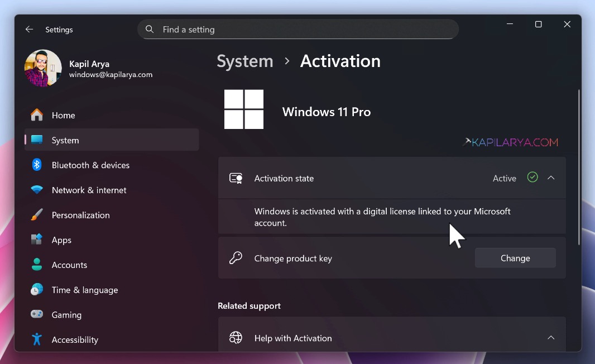The image size is (595, 364).
Task: Click the Gaming controller icon
Action: [37, 314]
